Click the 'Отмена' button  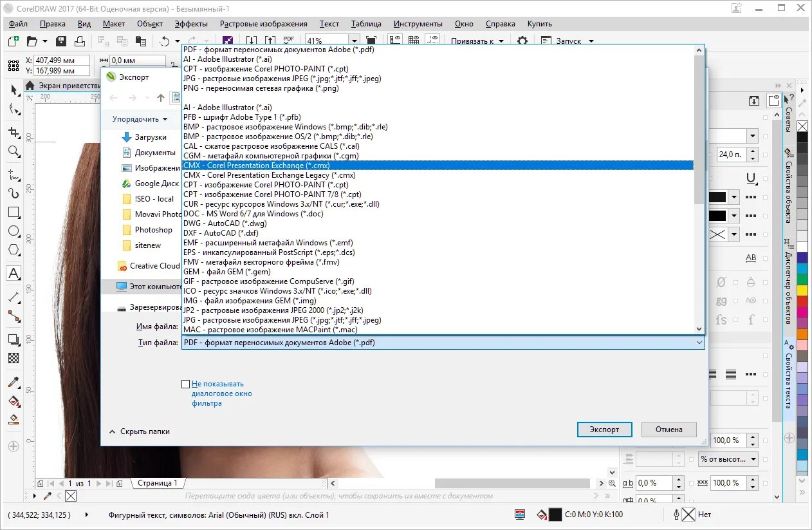tap(669, 430)
